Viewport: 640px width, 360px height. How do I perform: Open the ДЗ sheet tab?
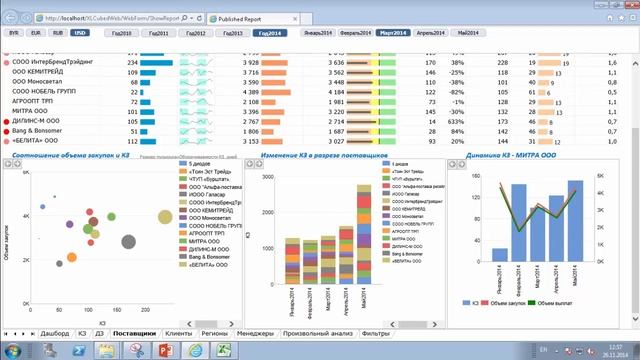[99, 333]
